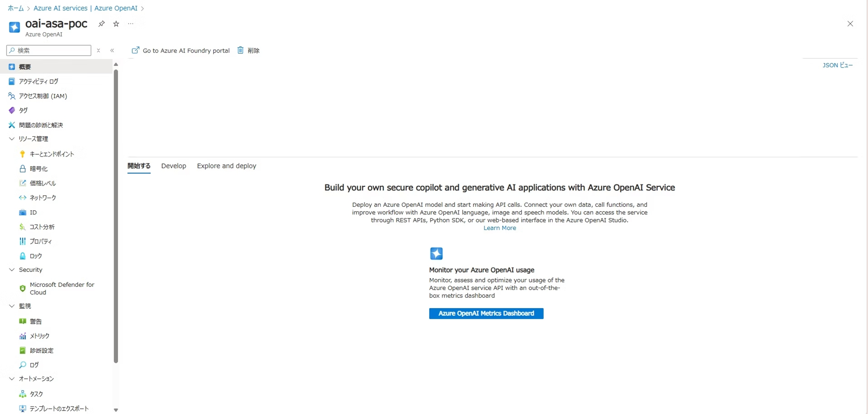Click the テンプレートのエクスポート icon

point(23,408)
